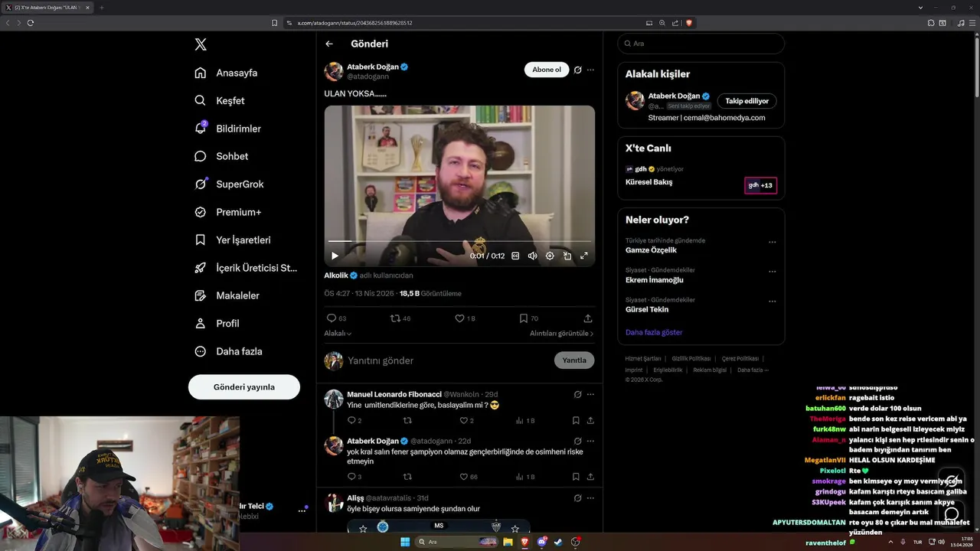This screenshot has width=980, height=551.
Task: Click Gönderi yayınla button
Action: tap(244, 386)
